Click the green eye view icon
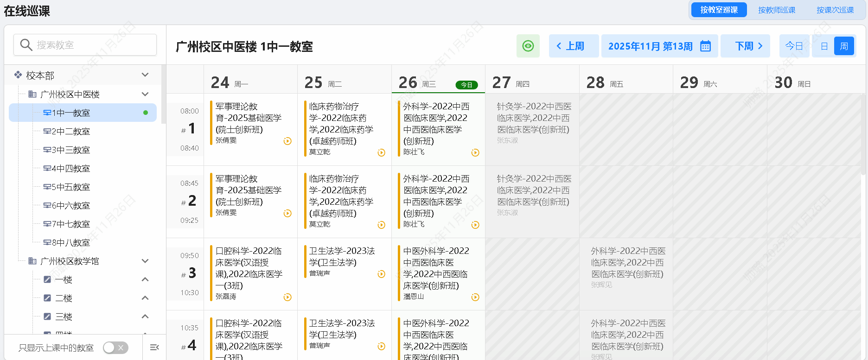This screenshot has height=360, width=868. pyautogui.click(x=528, y=46)
